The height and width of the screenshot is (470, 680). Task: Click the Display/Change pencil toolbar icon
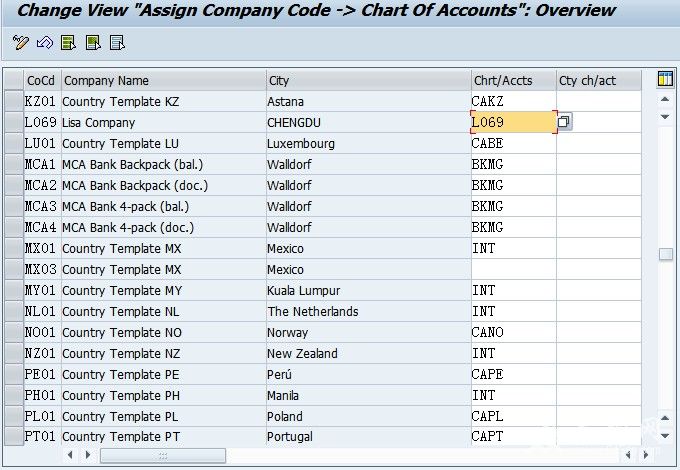20,42
